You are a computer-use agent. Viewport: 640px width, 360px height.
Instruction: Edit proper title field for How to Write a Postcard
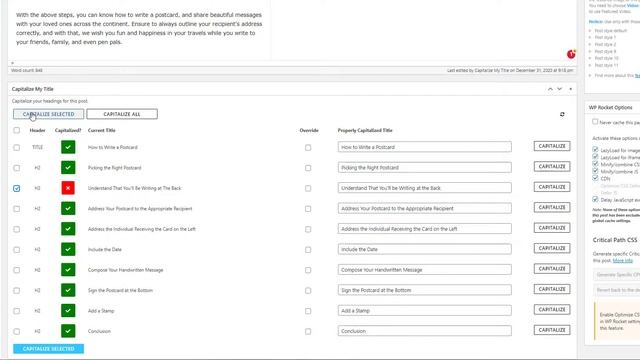click(x=424, y=147)
